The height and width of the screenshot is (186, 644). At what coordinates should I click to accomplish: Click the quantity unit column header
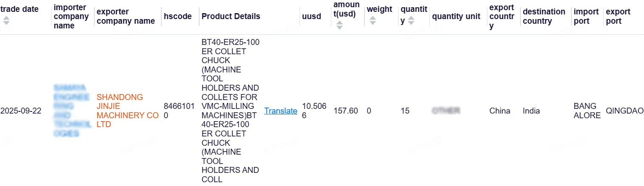[x=456, y=17]
